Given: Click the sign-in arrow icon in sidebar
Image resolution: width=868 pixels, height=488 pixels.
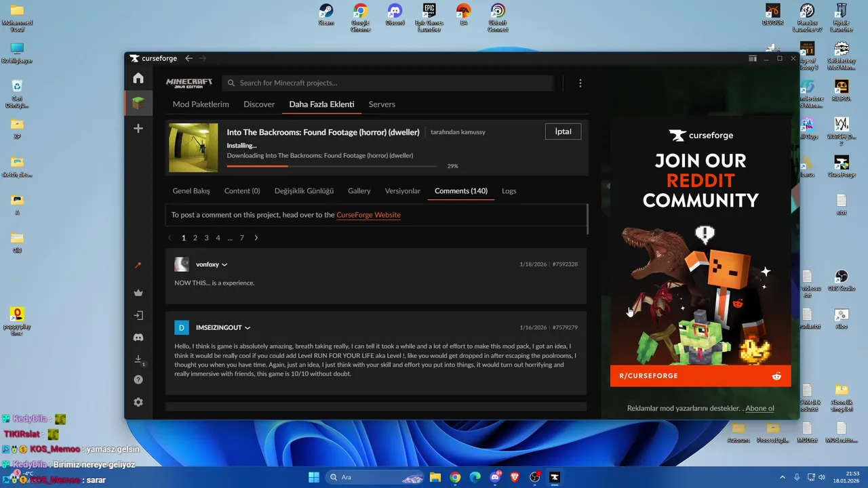Looking at the screenshot, I should (138, 315).
